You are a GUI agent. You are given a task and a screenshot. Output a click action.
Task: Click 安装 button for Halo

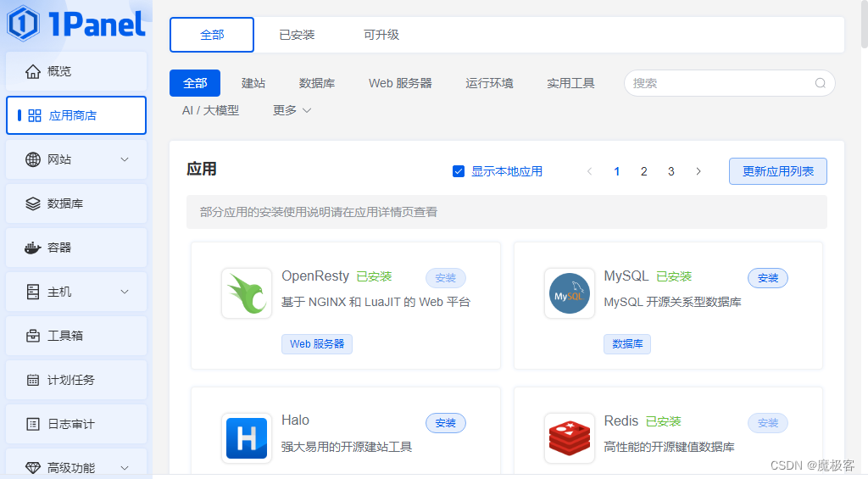click(446, 423)
